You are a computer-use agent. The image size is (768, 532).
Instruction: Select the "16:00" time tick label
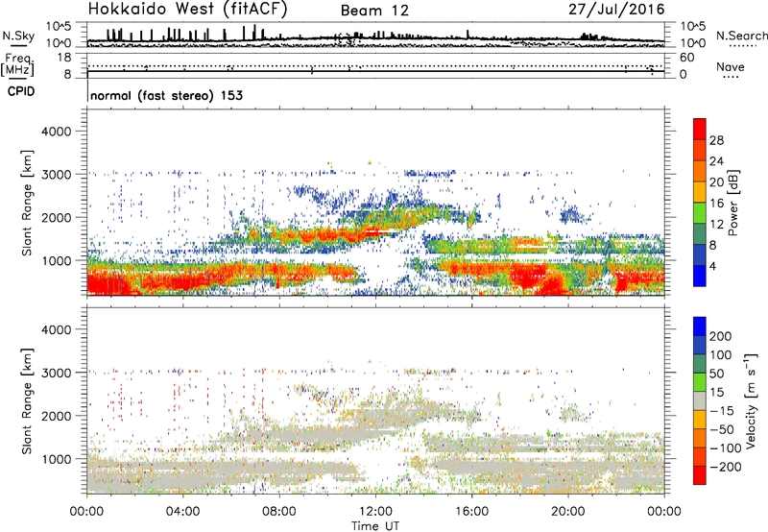pyautogui.click(x=471, y=512)
